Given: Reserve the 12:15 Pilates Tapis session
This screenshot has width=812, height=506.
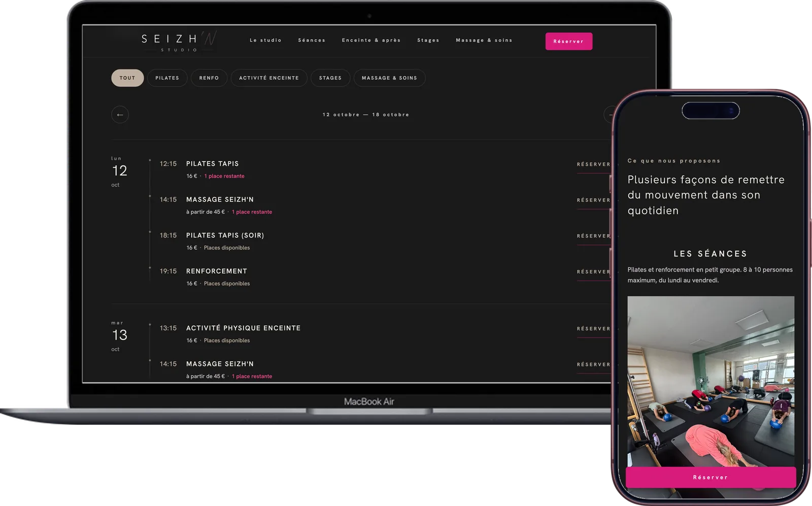Looking at the screenshot, I should tap(593, 164).
